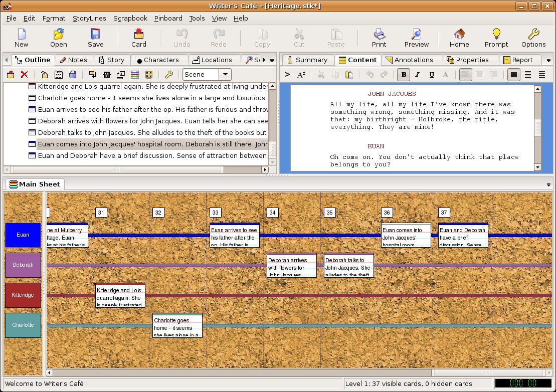
Task: Click the greyed letter A icon in Content toolbar
Action: pyautogui.click(x=445, y=74)
